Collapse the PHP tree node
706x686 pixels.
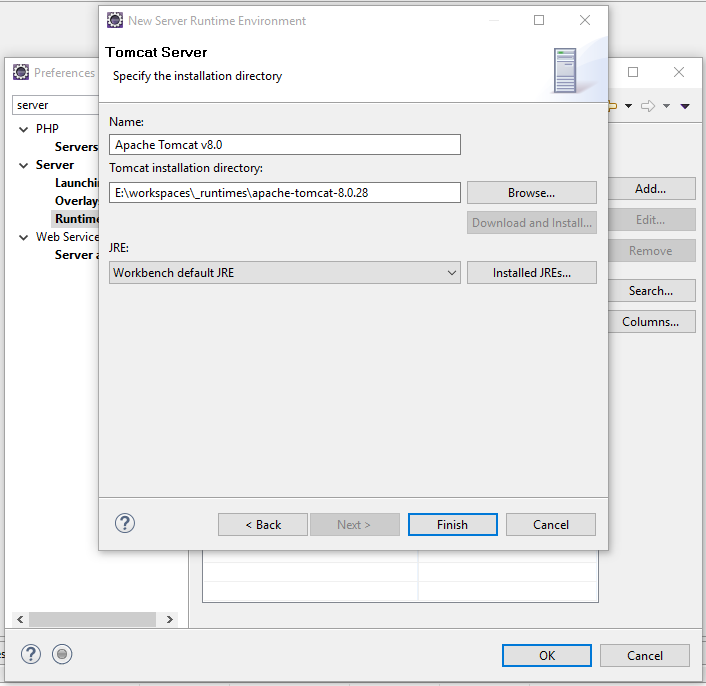point(23,130)
